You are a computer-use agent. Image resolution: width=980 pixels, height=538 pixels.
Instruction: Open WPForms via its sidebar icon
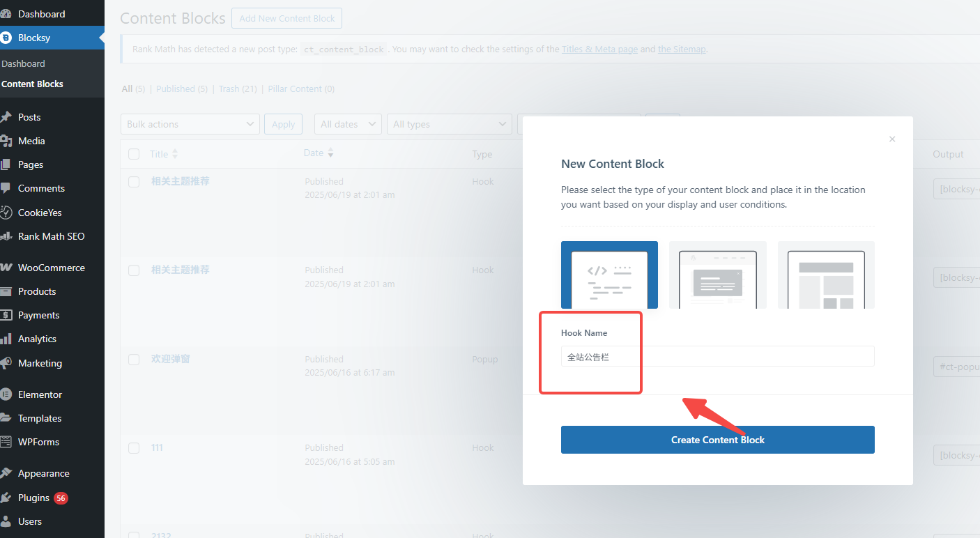tap(8, 442)
